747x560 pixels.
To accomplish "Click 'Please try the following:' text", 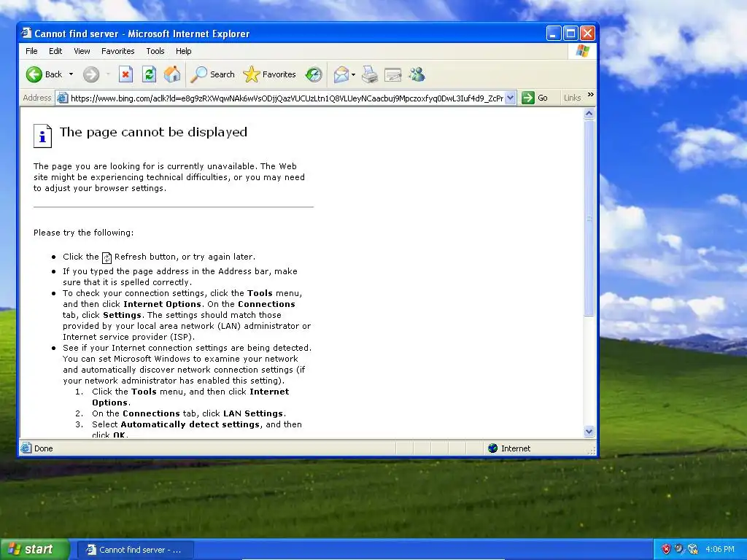I will tap(83, 233).
